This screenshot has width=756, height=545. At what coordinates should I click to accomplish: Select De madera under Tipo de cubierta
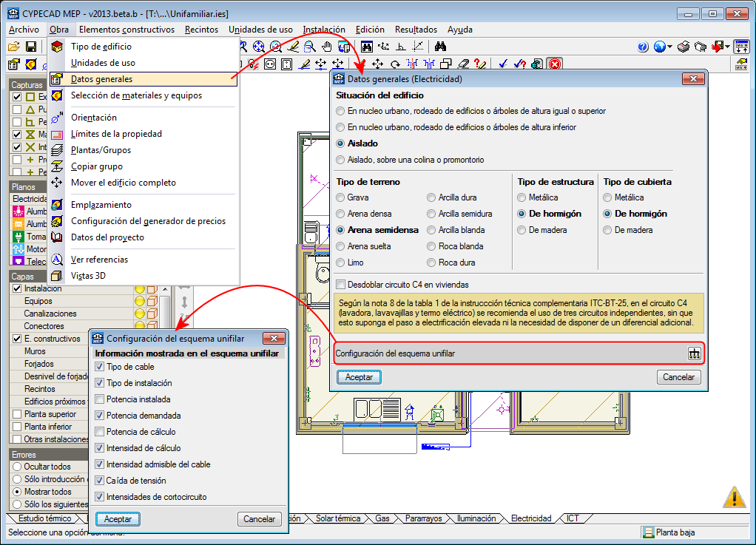[x=607, y=230]
